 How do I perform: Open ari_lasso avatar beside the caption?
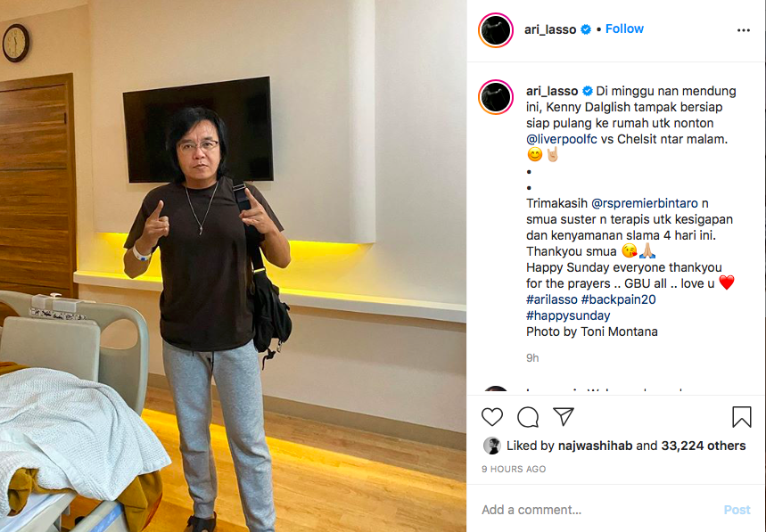pyautogui.click(x=496, y=96)
